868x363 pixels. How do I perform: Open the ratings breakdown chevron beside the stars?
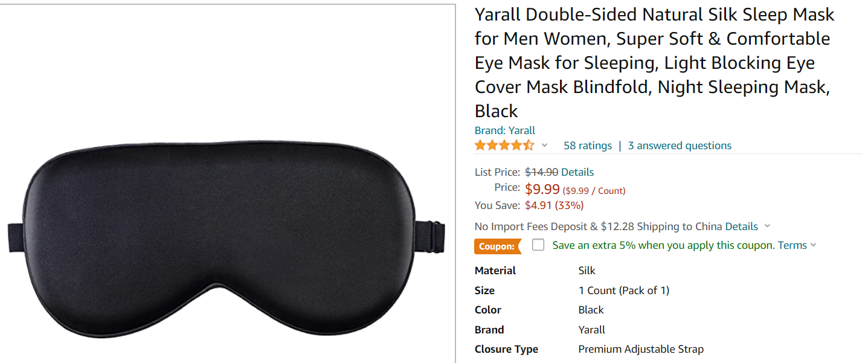[544, 145]
